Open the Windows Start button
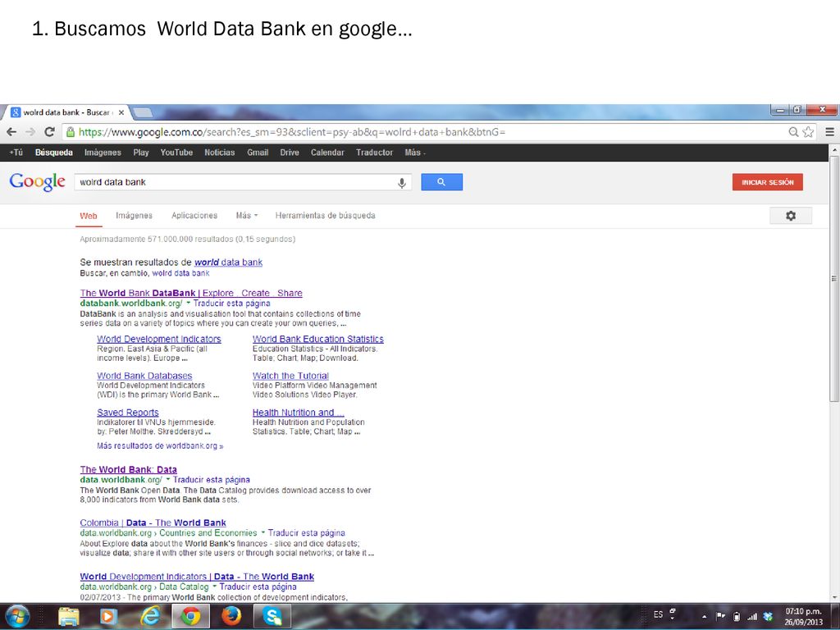This screenshot has width=840, height=630. [18, 617]
